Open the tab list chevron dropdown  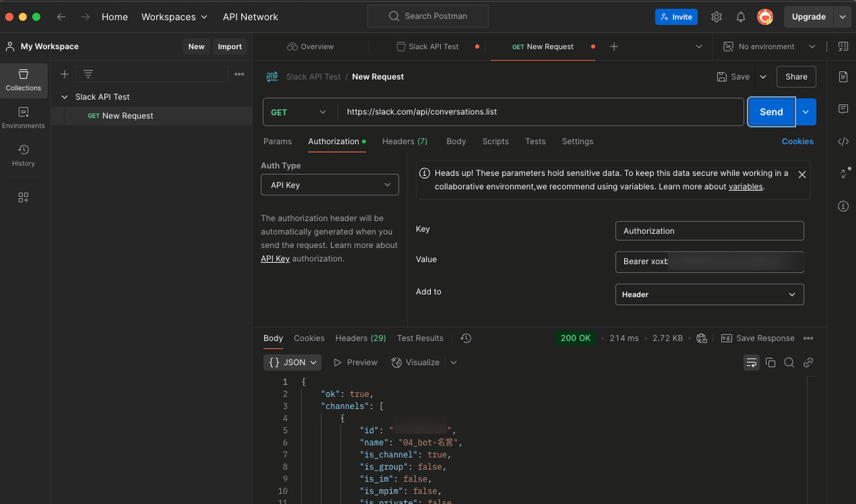[698, 46]
